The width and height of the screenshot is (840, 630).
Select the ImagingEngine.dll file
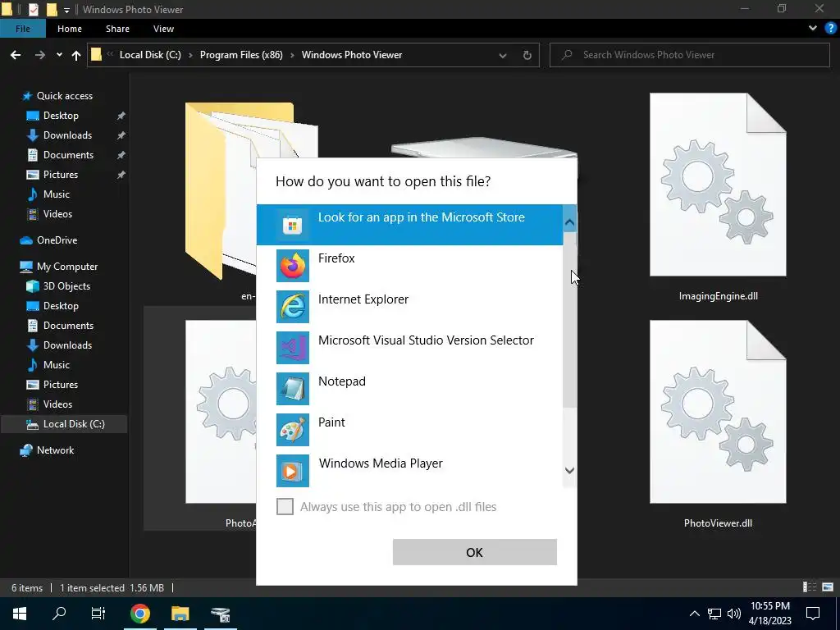(x=718, y=198)
